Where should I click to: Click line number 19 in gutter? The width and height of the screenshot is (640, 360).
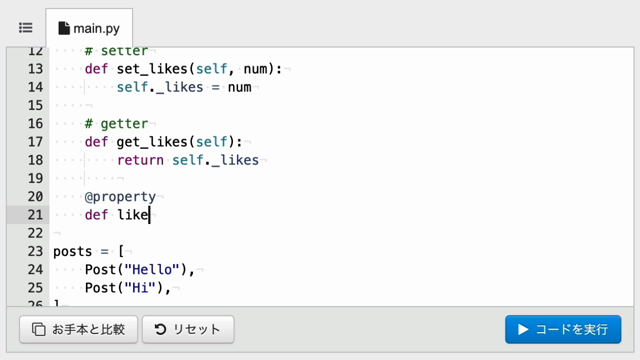click(x=35, y=178)
